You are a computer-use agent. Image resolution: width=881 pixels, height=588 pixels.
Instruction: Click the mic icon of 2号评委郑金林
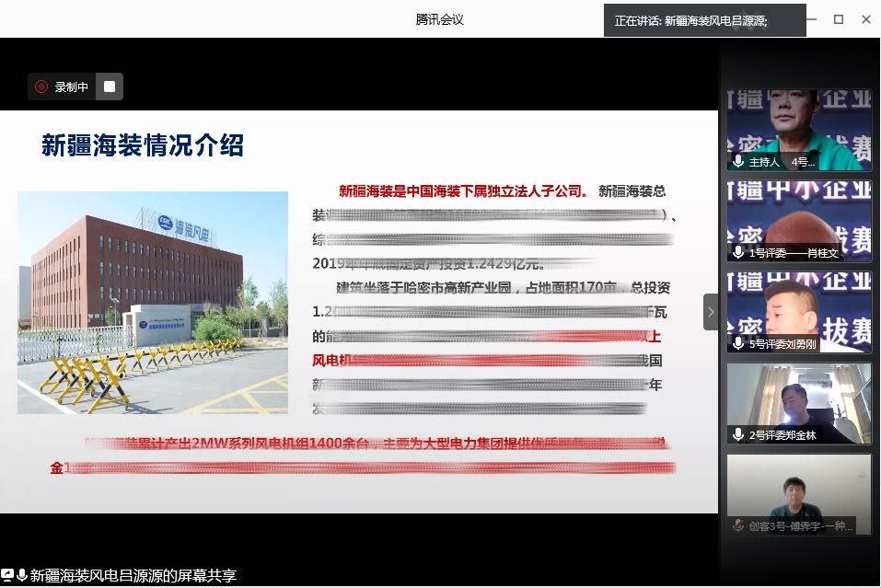738,433
